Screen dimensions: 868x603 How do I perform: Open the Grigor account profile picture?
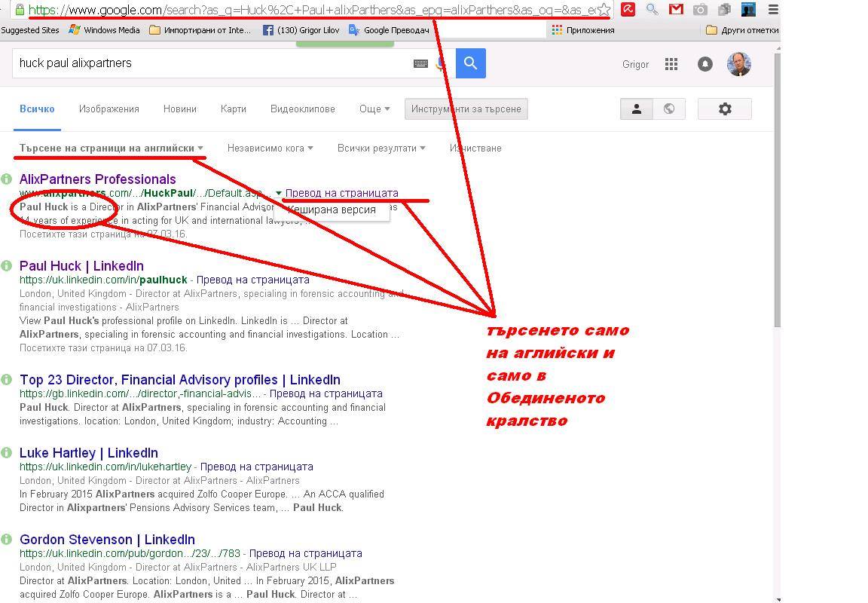coord(738,64)
